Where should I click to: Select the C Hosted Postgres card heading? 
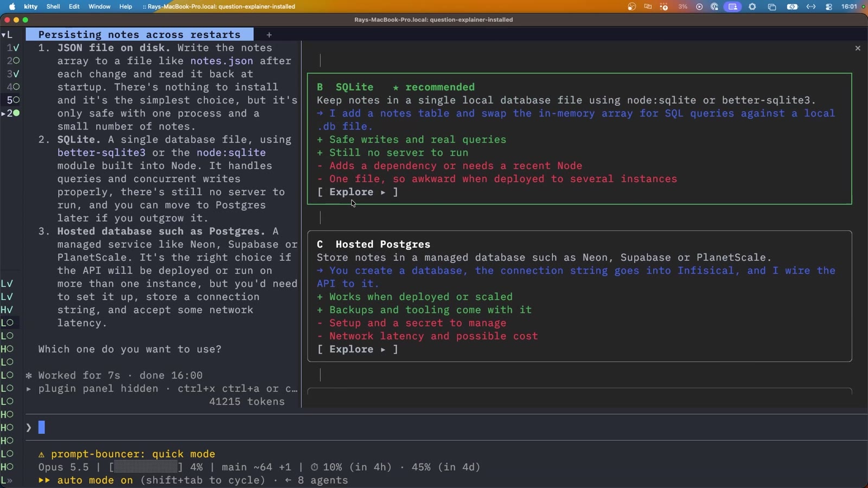[373, 244]
